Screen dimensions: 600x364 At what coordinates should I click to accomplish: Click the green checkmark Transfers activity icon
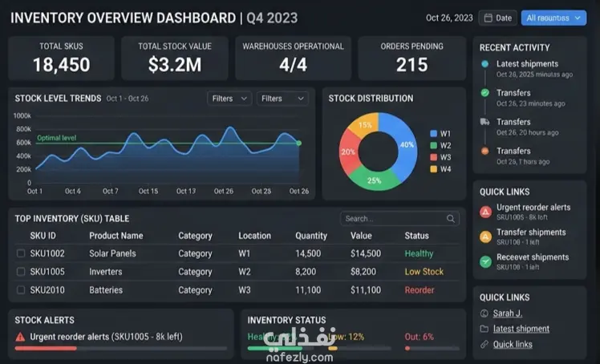point(484,92)
